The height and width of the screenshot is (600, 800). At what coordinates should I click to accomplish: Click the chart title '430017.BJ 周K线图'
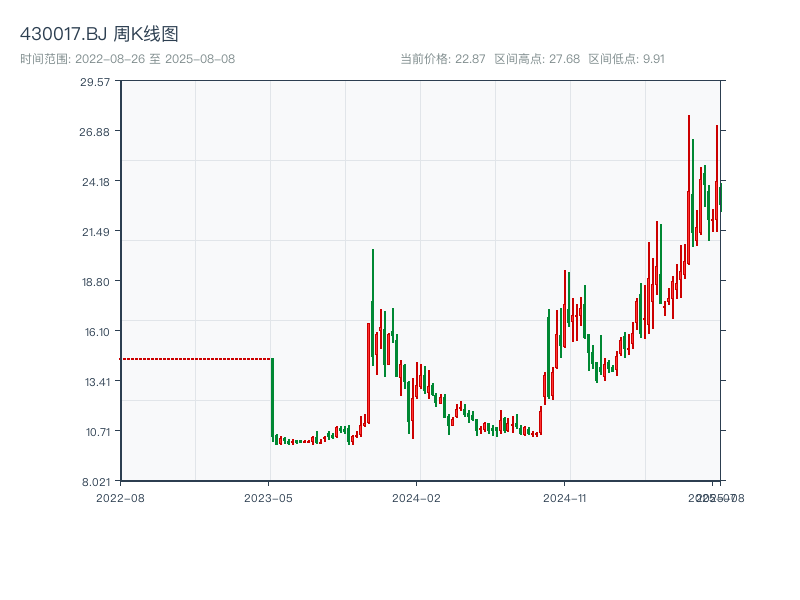coord(99,34)
